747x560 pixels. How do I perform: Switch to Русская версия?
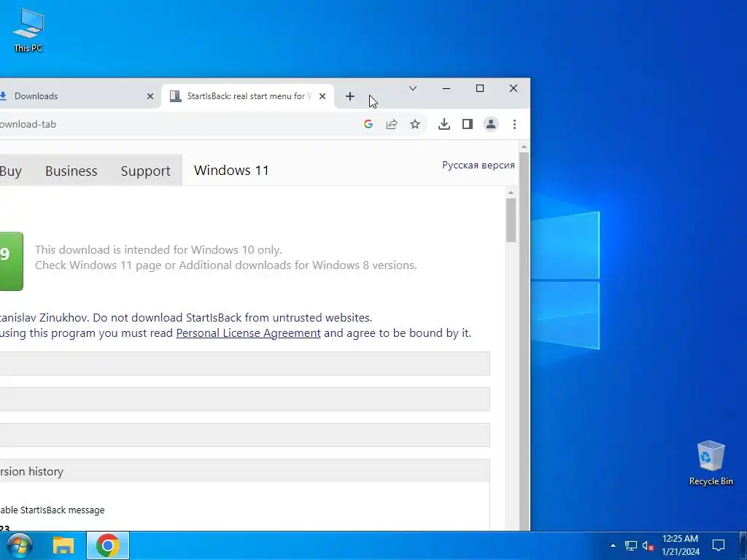[x=479, y=165]
